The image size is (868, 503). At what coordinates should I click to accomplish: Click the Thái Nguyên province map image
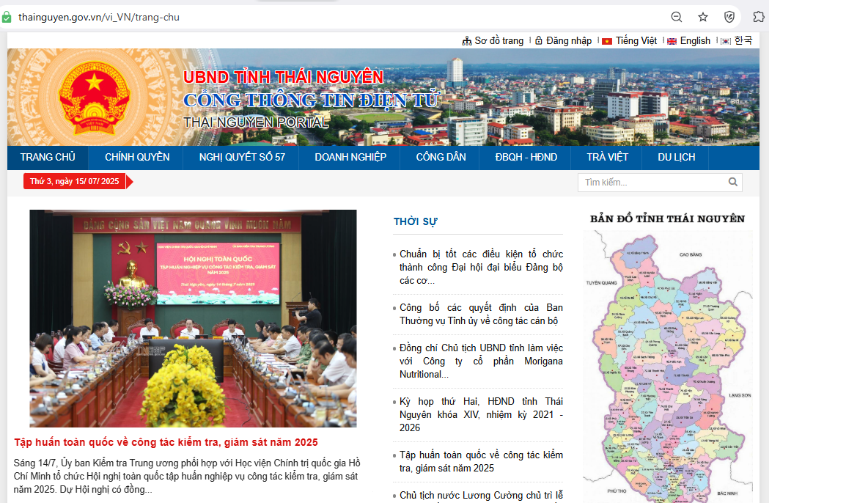click(668, 367)
